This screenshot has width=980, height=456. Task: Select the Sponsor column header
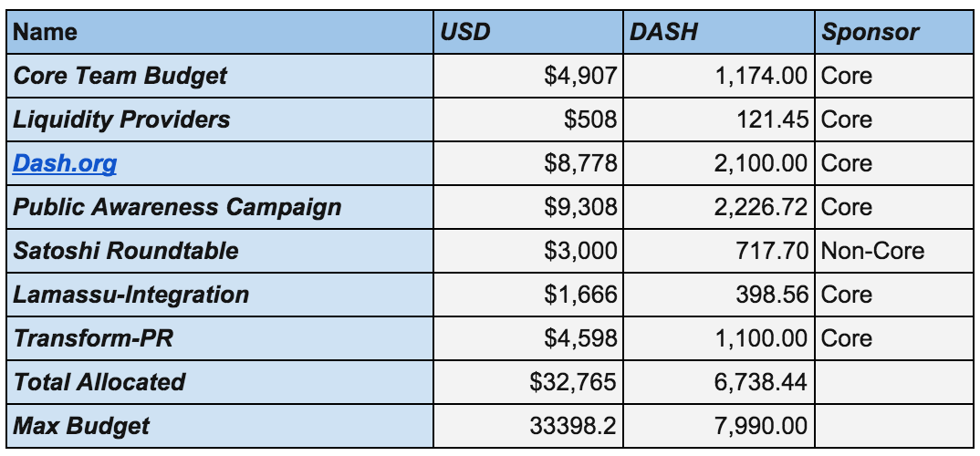point(893,32)
